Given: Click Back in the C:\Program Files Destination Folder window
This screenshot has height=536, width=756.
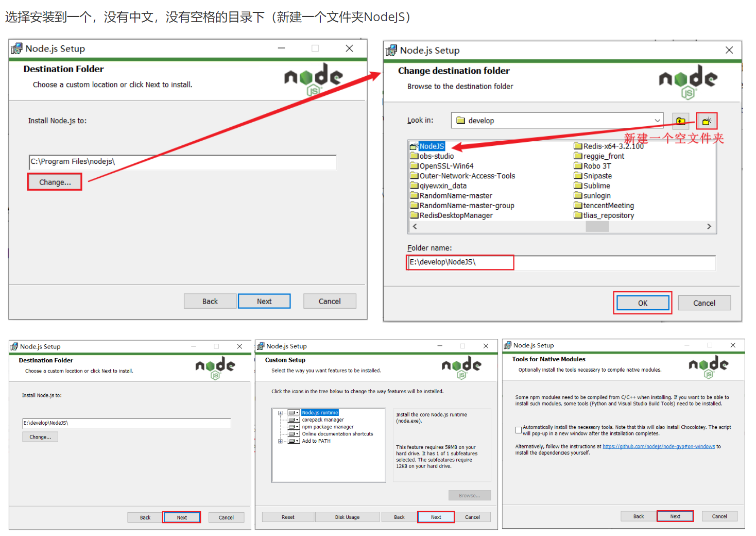Looking at the screenshot, I should click(210, 301).
